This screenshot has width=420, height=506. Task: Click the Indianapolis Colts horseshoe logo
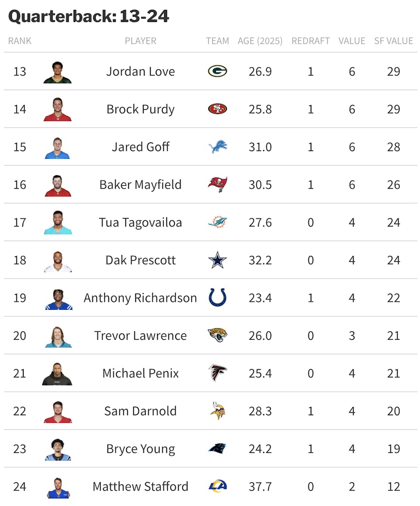pos(217,297)
